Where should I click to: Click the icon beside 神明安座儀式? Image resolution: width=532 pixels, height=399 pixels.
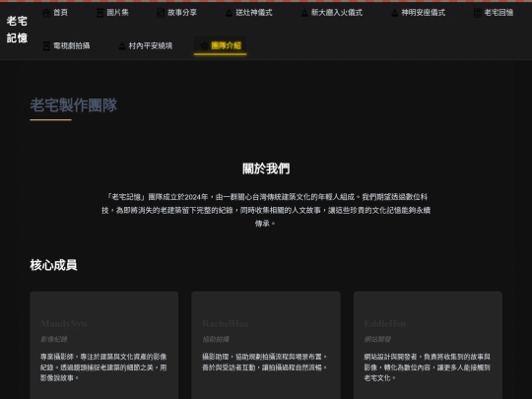point(395,13)
